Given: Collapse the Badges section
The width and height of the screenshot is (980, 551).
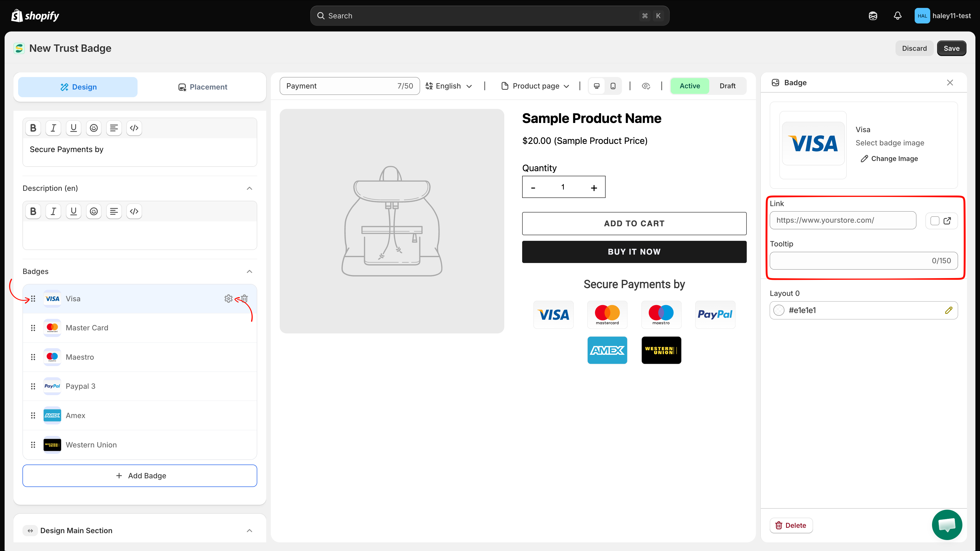Looking at the screenshot, I should click(x=249, y=271).
